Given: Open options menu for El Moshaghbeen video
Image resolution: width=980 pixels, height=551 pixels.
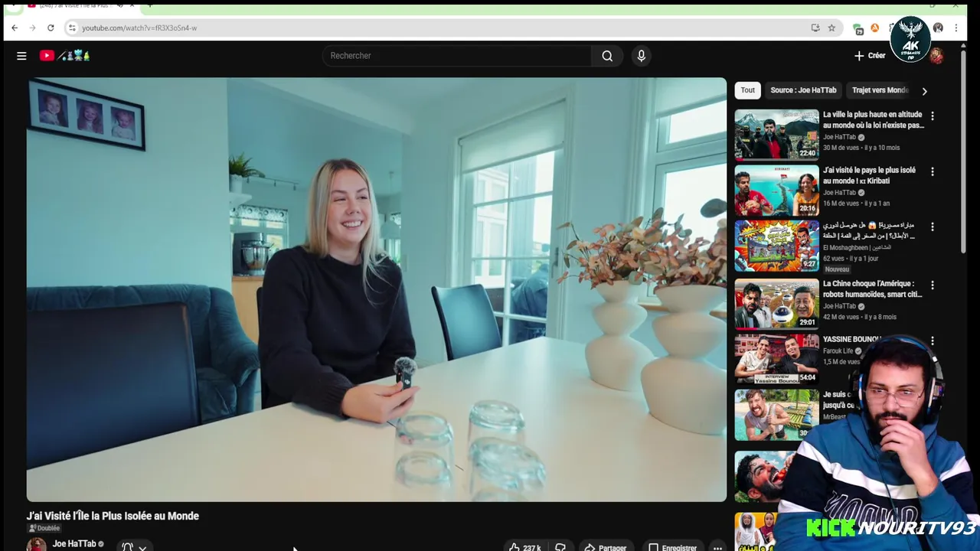Looking at the screenshot, I should (x=932, y=227).
